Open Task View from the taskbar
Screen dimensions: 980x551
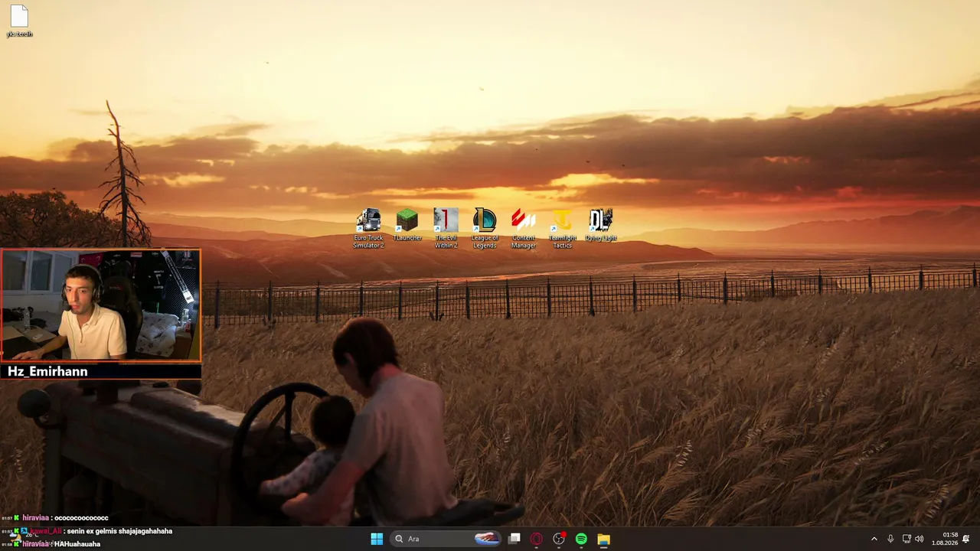[x=514, y=539]
